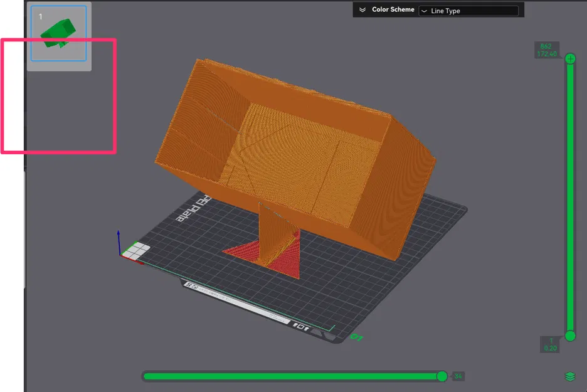Toggle dual-range mode with the stacked layers icon
Image resolution: width=587 pixels, height=392 pixels.
[569, 376]
